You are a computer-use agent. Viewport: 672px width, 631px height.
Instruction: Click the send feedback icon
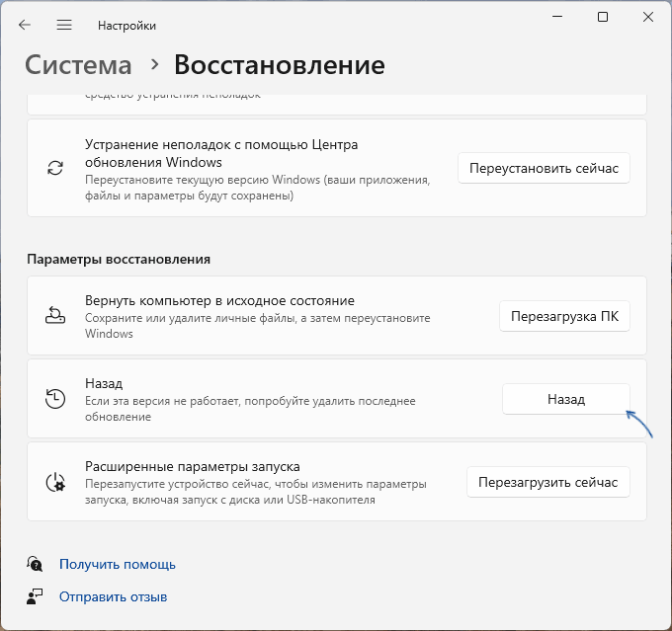pyautogui.click(x=35, y=596)
